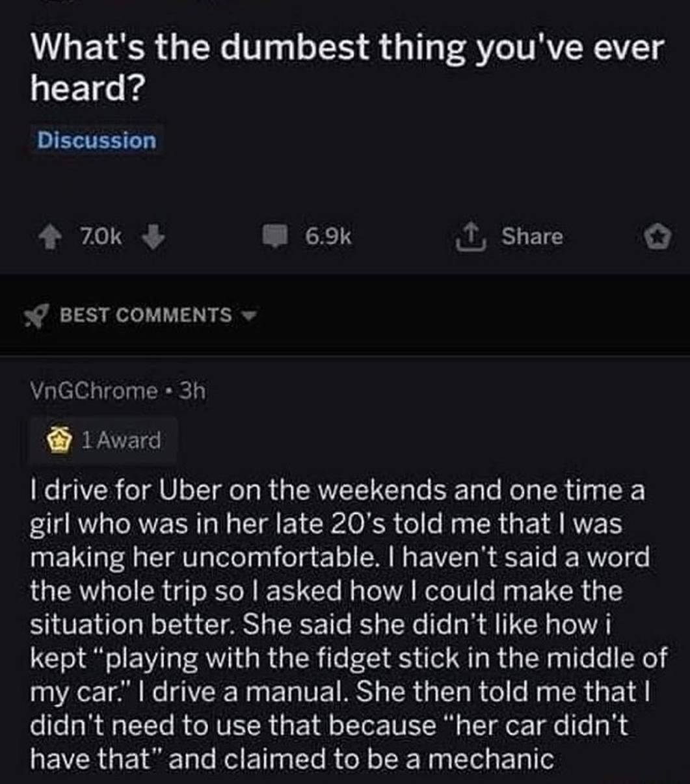Tap the comment's last line ending "a mechanic"
Viewport: 690px width, 784px height.
tap(292, 759)
